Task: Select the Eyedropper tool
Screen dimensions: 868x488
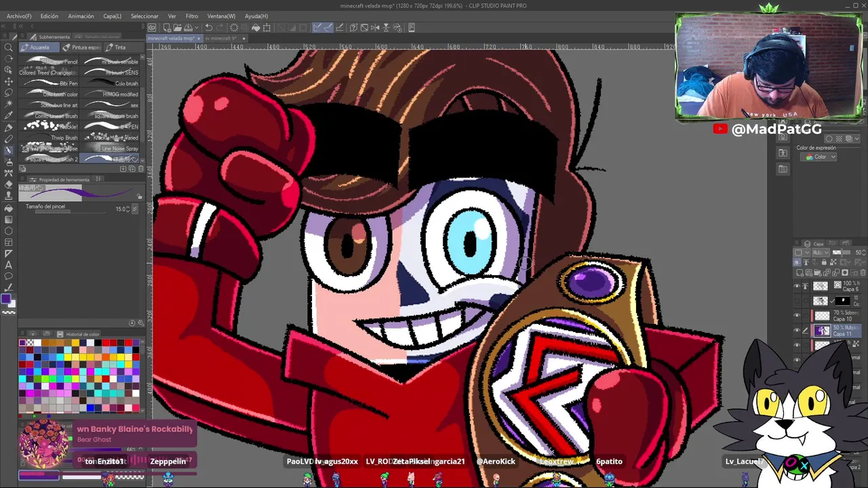Action: point(9,115)
